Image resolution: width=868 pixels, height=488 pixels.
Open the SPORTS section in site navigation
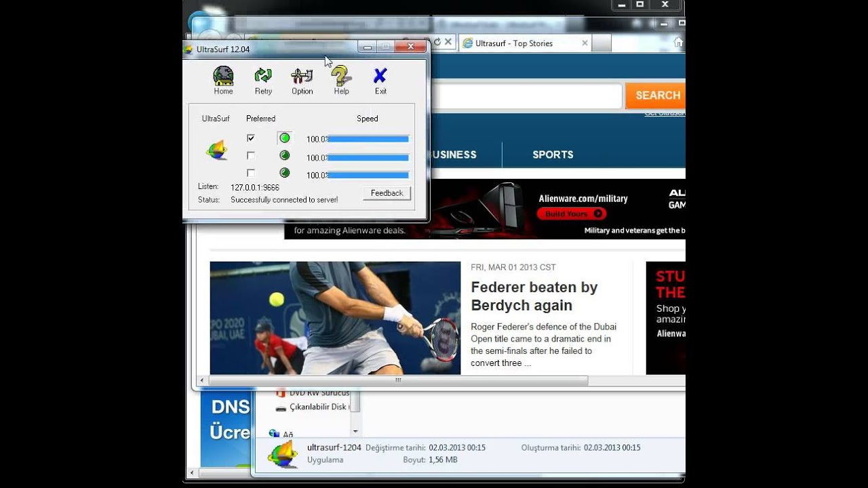[x=553, y=155]
